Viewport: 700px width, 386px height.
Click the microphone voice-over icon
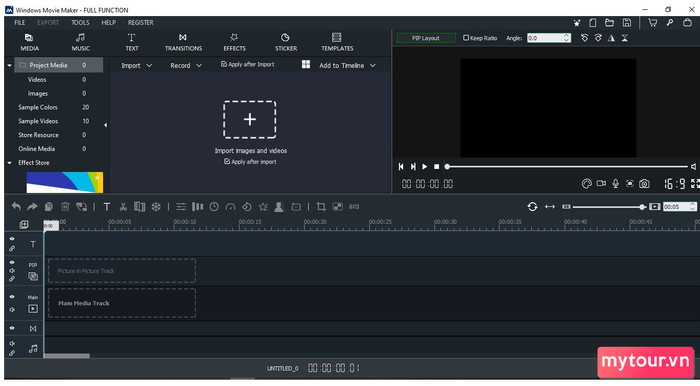point(615,183)
